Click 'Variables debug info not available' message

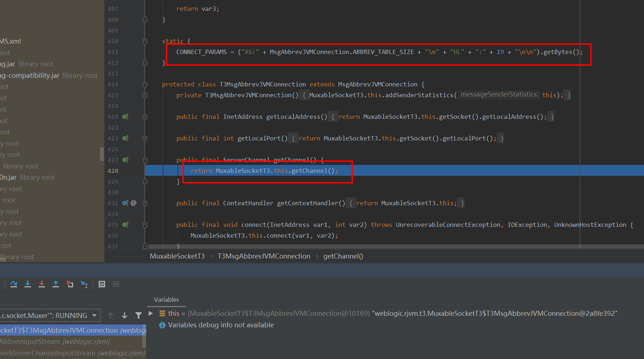pos(221,325)
